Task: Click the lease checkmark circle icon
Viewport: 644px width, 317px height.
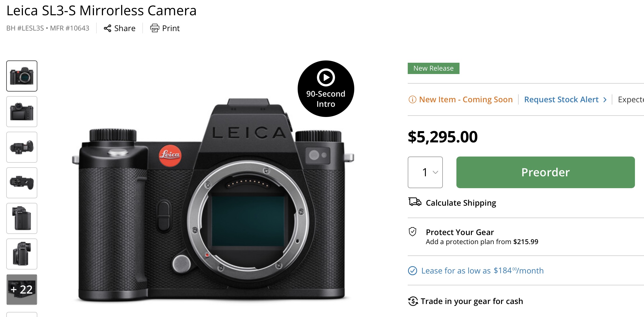Action: tap(413, 271)
